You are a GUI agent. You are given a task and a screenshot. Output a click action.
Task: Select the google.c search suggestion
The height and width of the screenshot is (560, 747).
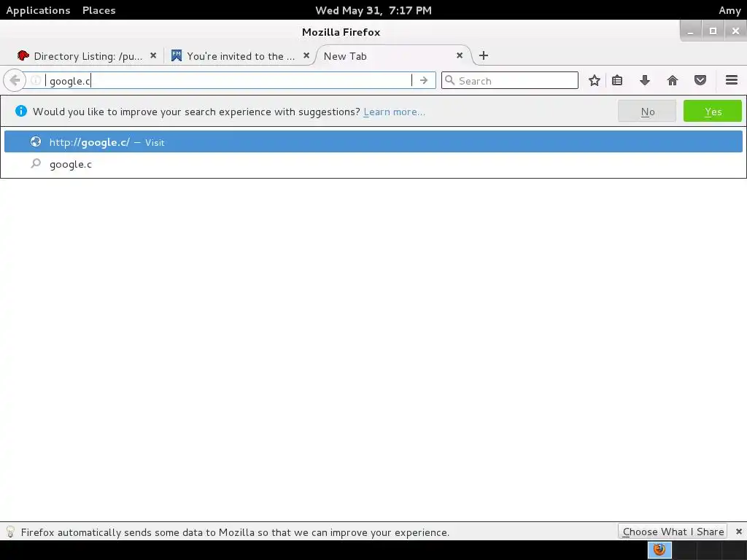click(373, 164)
